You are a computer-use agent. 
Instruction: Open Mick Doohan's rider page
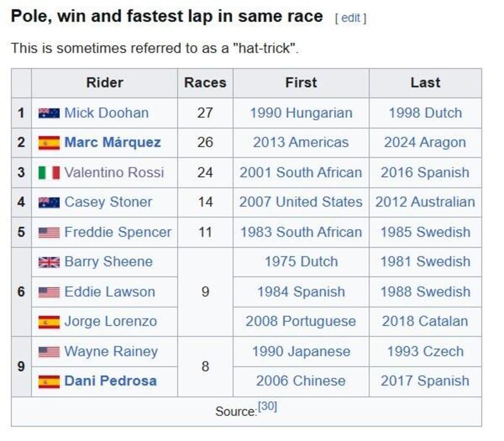point(106,113)
